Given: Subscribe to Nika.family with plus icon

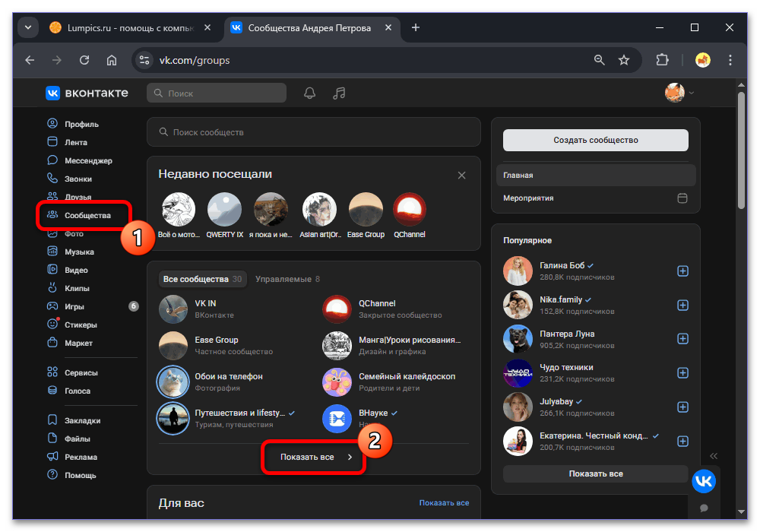Looking at the screenshot, I should [682, 306].
